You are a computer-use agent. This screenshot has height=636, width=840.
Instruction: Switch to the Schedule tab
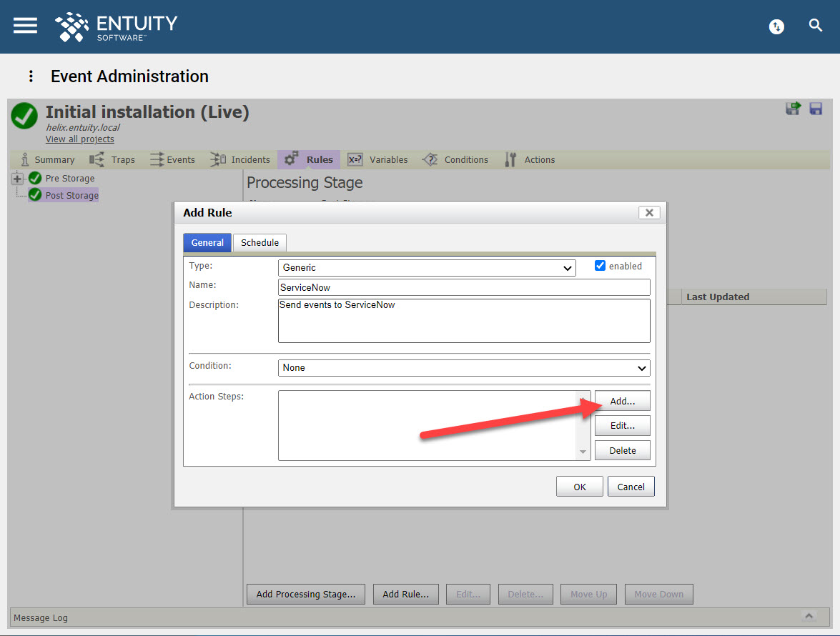coord(260,243)
